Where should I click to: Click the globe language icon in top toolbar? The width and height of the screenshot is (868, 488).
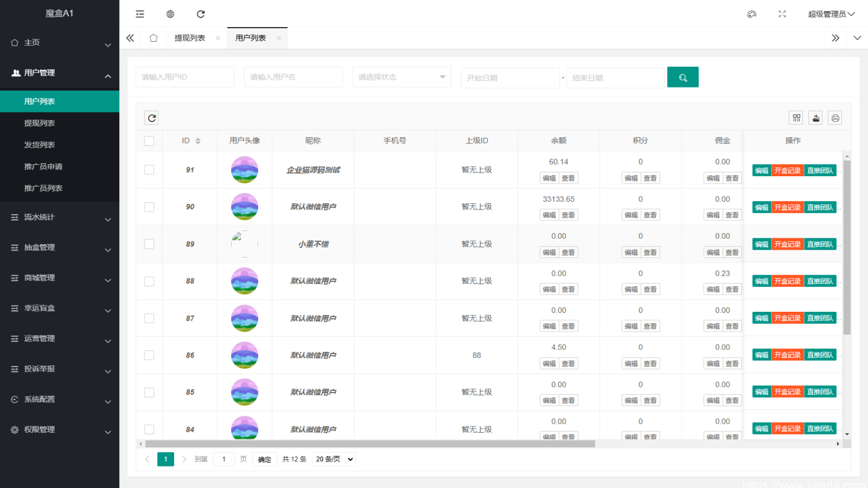[170, 14]
